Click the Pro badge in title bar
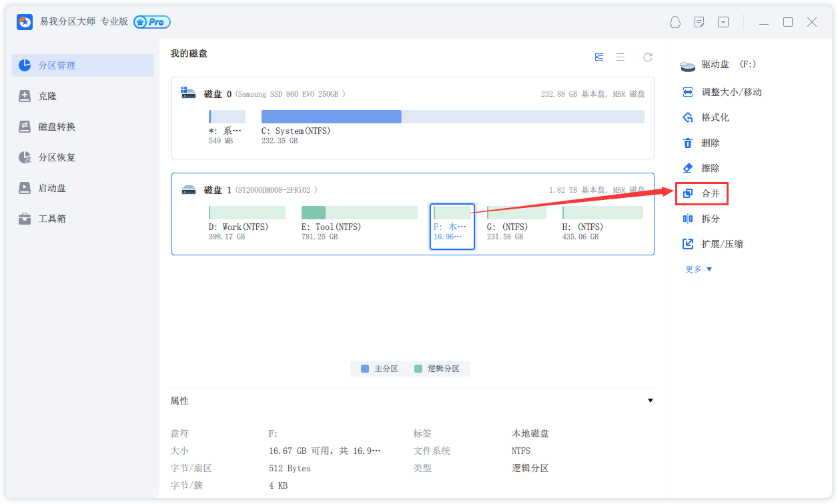Image resolution: width=838 pixels, height=504 pixels. 151,21
